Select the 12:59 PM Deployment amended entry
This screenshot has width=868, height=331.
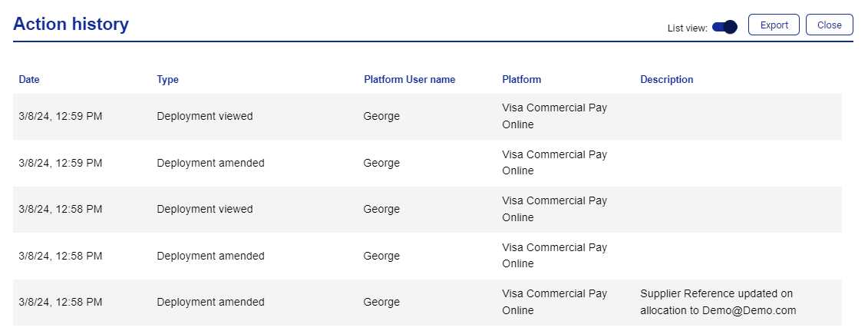[427, 163]
